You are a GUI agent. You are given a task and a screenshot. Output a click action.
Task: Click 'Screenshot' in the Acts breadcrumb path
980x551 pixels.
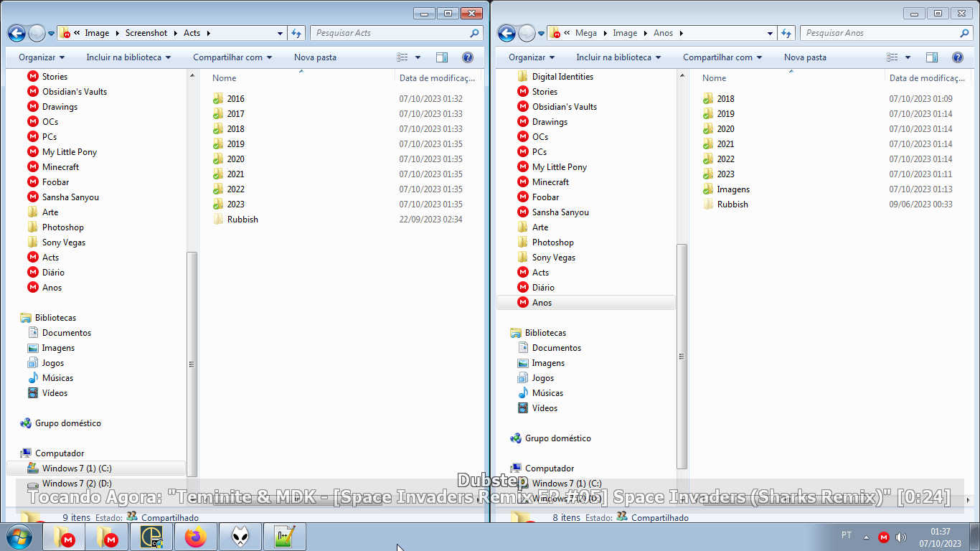(x=146, y=33)
